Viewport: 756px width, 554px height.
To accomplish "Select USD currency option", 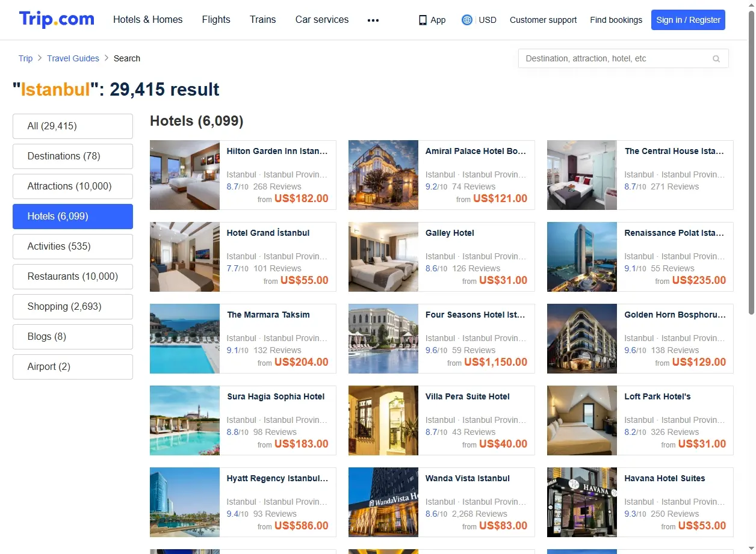I will (x=488, y=20).
